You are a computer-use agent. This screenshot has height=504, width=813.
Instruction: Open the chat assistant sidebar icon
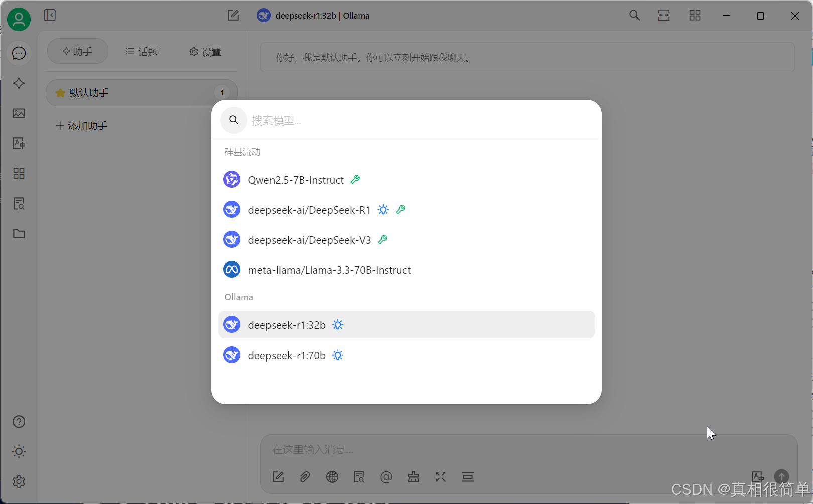19,53
